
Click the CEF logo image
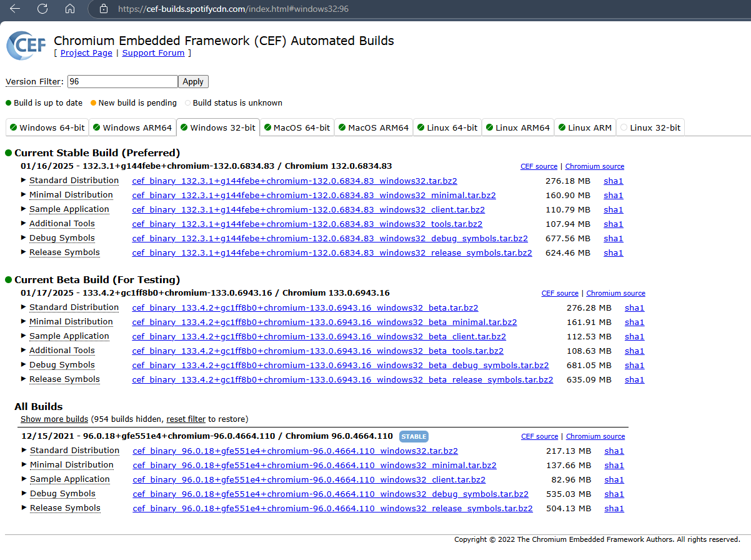[x=26, y=46]
